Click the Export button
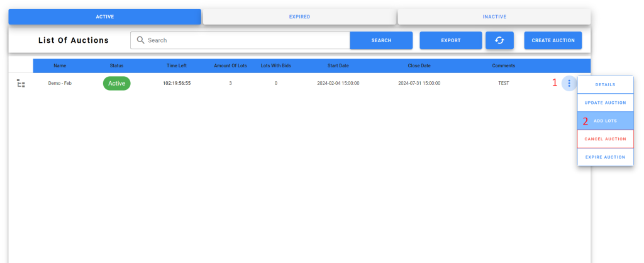 coord(450,40)
